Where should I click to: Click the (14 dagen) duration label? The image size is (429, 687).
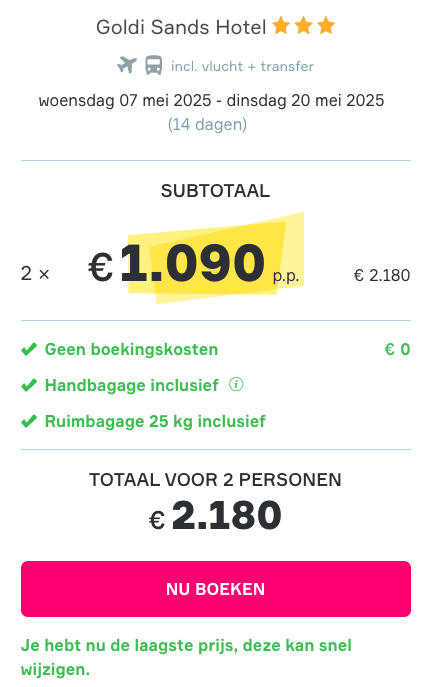[x=208, y=124]
